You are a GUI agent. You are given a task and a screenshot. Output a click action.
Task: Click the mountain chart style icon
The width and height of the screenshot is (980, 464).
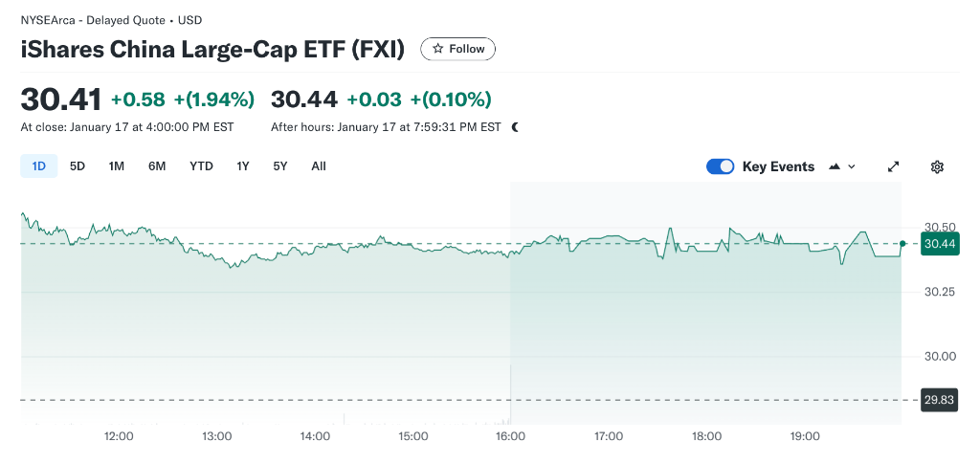coord(835,166)
